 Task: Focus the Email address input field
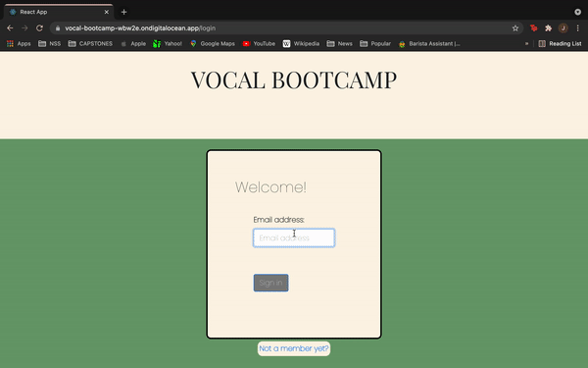[x=294, y=237]
